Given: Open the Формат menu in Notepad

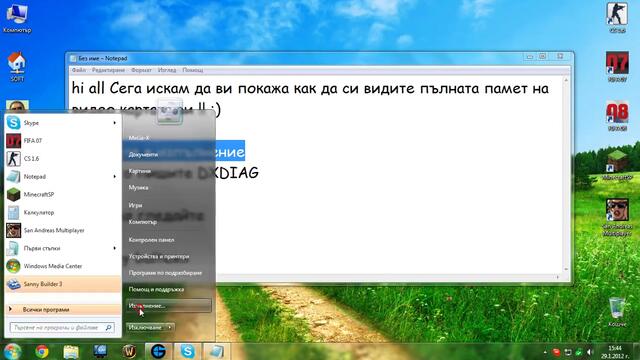Looking at the screenshot, I should pyautogui.click(x=141, y=70).
